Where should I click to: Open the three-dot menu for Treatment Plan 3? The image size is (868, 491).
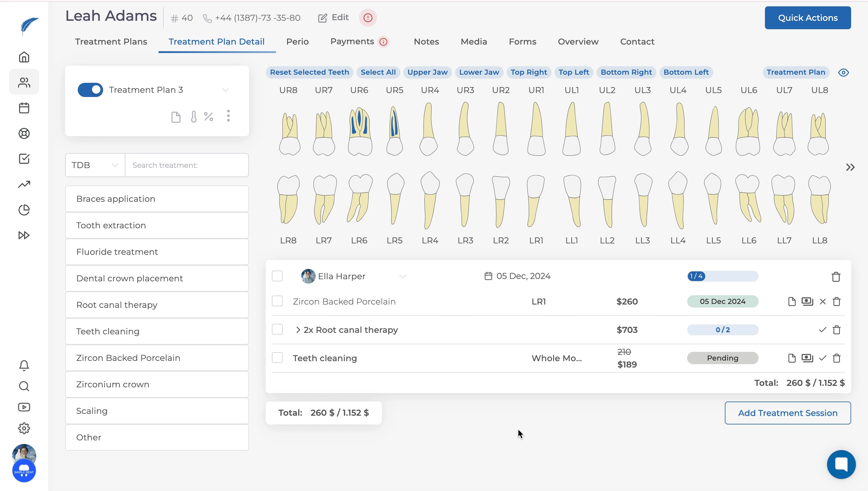tap(228, 116)
